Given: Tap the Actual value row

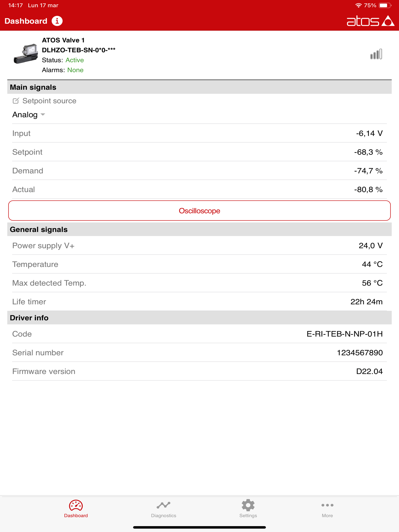Looking at the screenshot, I should pyautogui.click(x=199, y=189).
